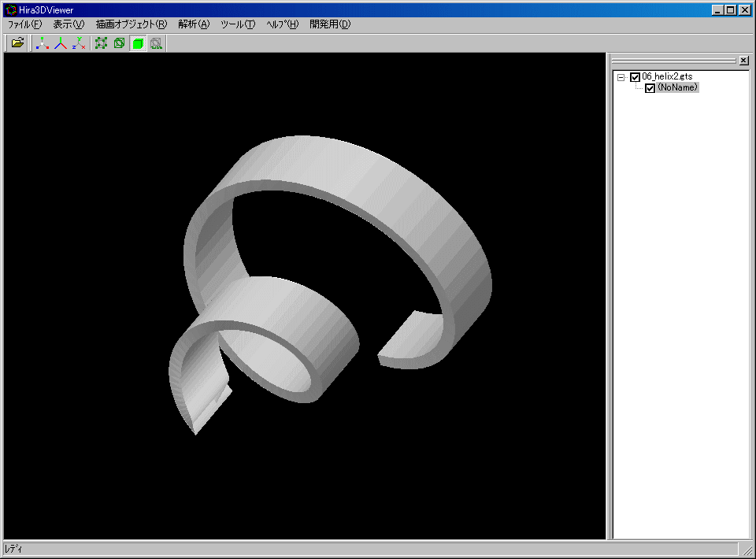This screenshot has height=559, width=756.
Task: Open the 描画オブジェクト(R) menu
Action: [x=131, y=24]
